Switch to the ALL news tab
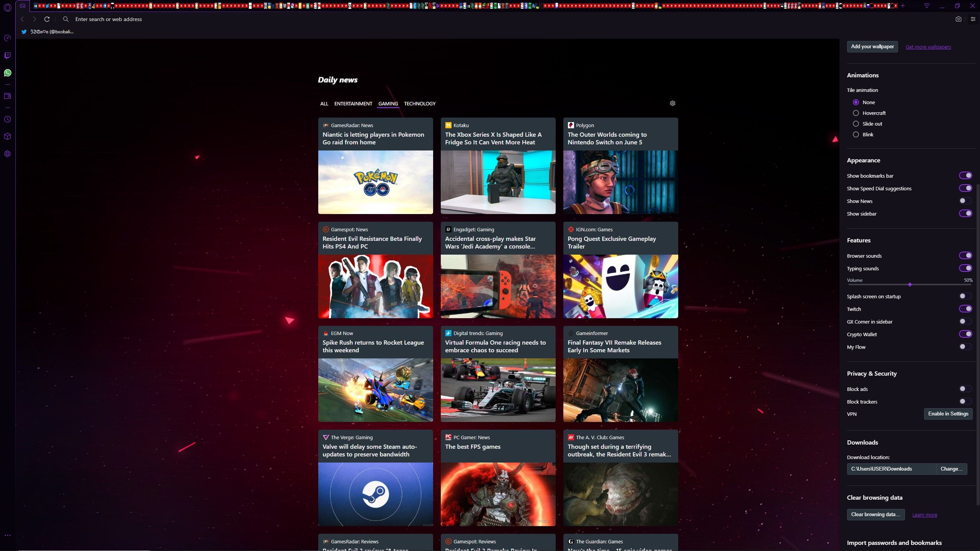Viewport: 980px width, 551px height. (324, 104)
